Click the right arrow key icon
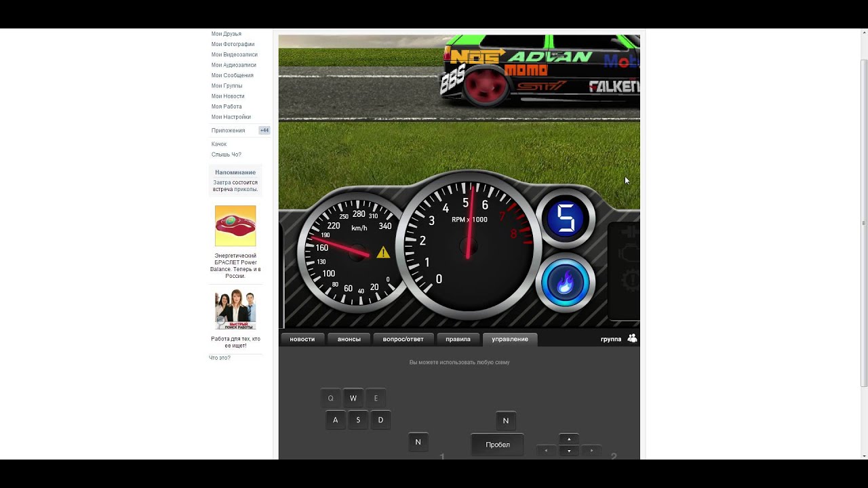The width and height of the screenshot is (868, 488). point(591,450)
